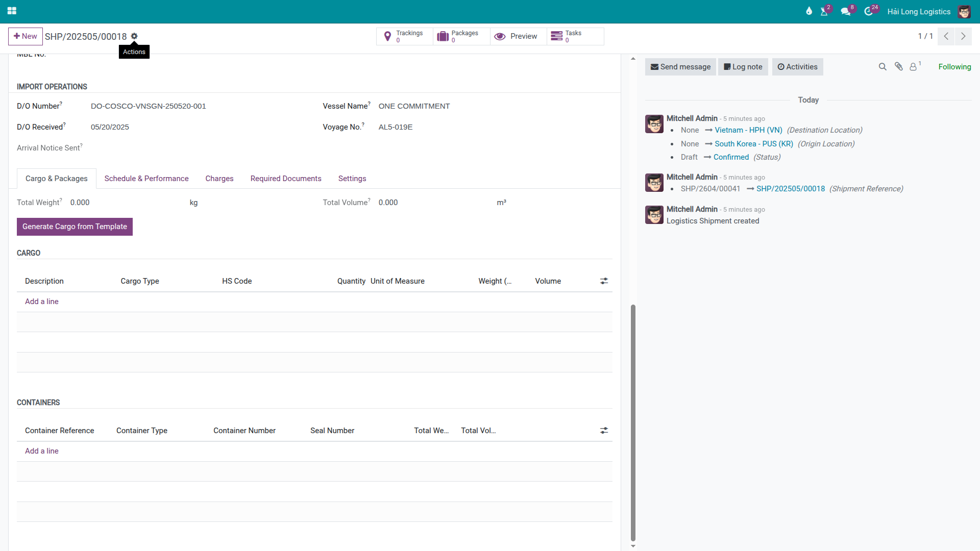The image size is (980, 551).
Task: Click Following status button
Action: click(x=954, y=67)
